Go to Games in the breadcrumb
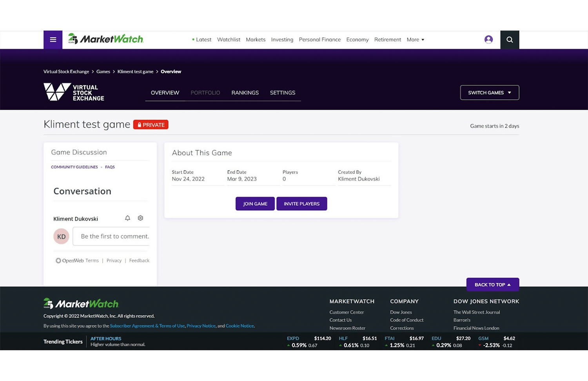 pos(103,72)
